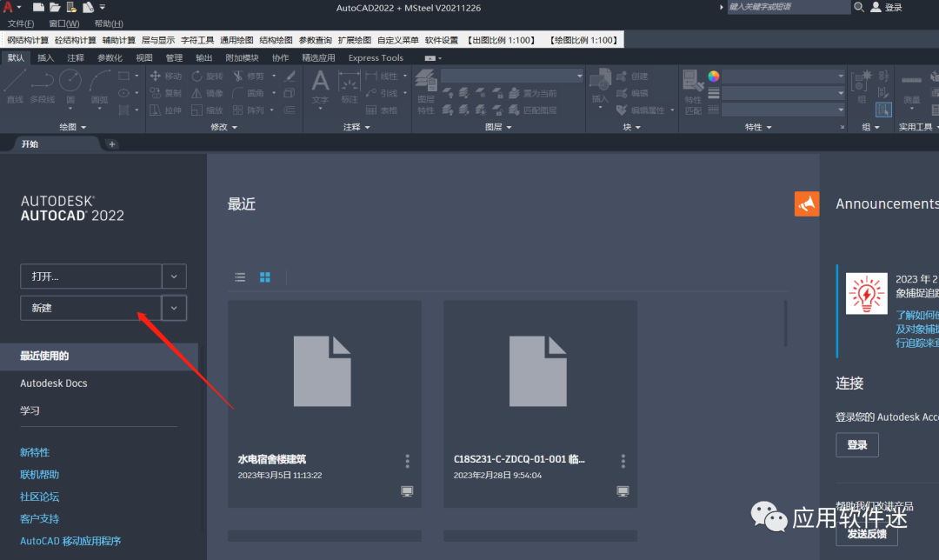Click the 镜像 mirror tool
This screenshot has height=560, width=939.
click(207, 93)
